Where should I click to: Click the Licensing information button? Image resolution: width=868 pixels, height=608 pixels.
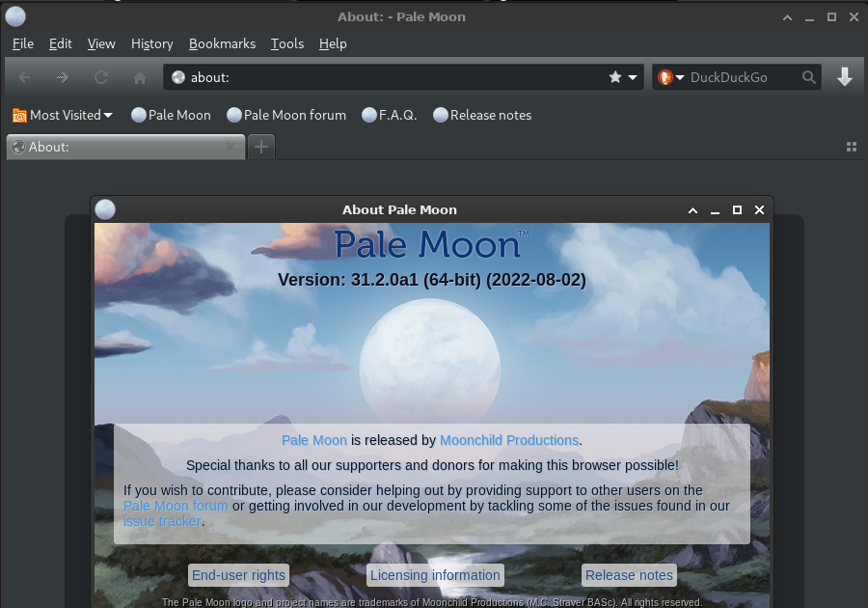point(435,575)
